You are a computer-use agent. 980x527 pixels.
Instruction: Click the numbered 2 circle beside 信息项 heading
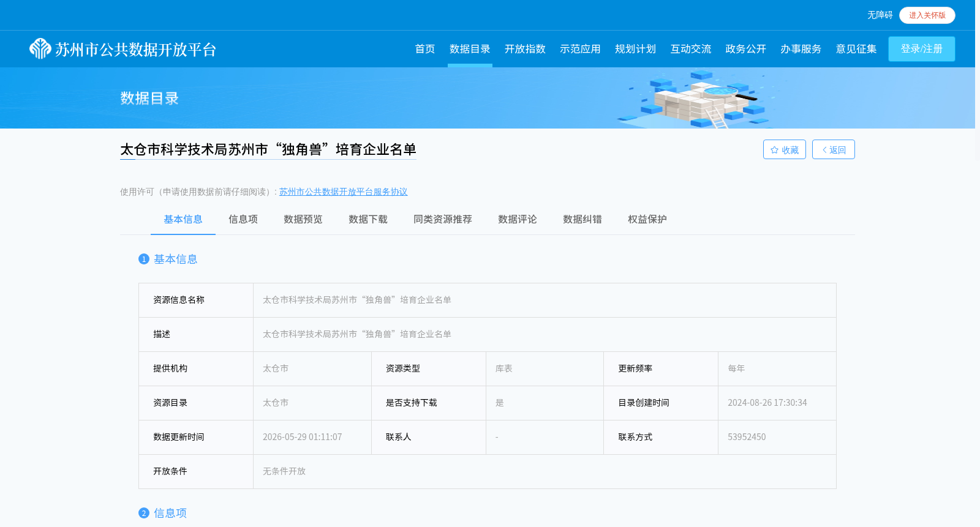coord(144,513)
